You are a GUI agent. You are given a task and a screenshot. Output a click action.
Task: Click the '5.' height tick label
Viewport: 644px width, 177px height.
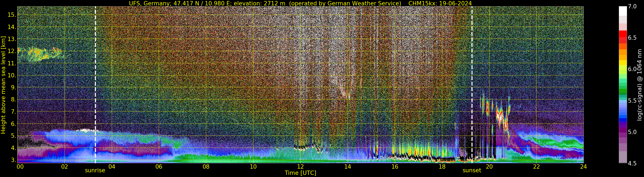coord(13,136)
